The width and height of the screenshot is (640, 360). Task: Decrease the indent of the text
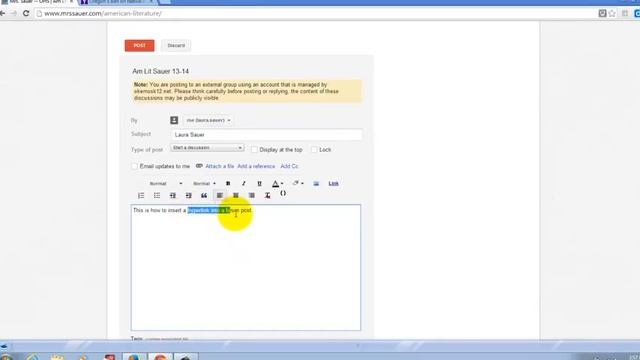(x=173, y=196)
